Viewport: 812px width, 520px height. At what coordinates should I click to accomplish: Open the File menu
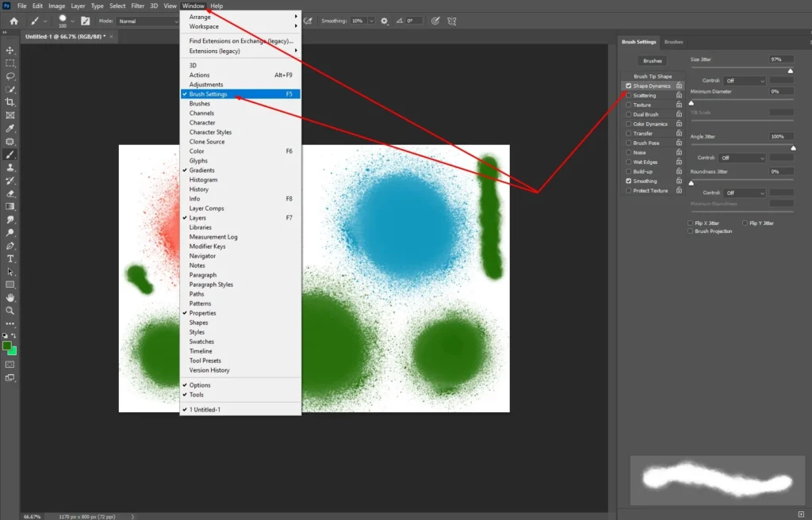click(21, 6)
